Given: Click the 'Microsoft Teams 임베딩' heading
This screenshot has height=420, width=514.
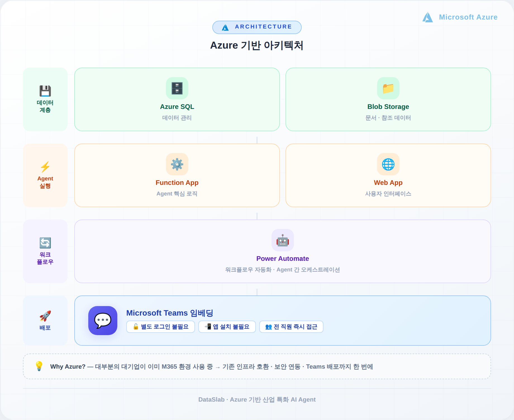Looking at the screenshot, I should click(170, 313).
